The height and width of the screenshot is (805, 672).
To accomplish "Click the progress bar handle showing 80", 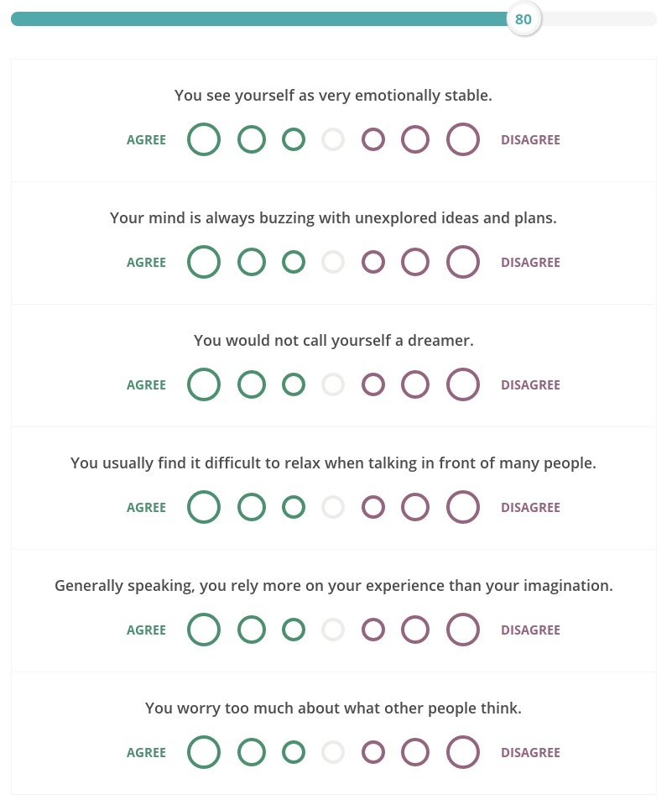I will click(x=524, y=19).
